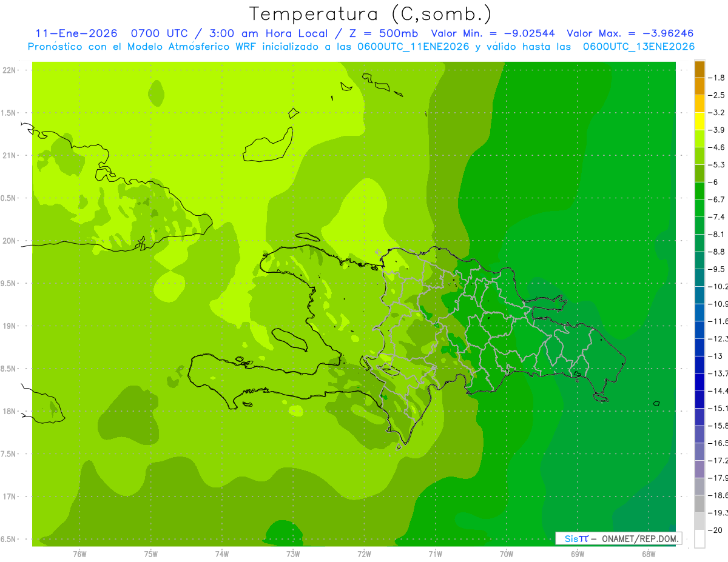This screenshot has width=728, height=562.
Task: Click the '-1.8' colorbar value
Action: [x=717, y=78]
